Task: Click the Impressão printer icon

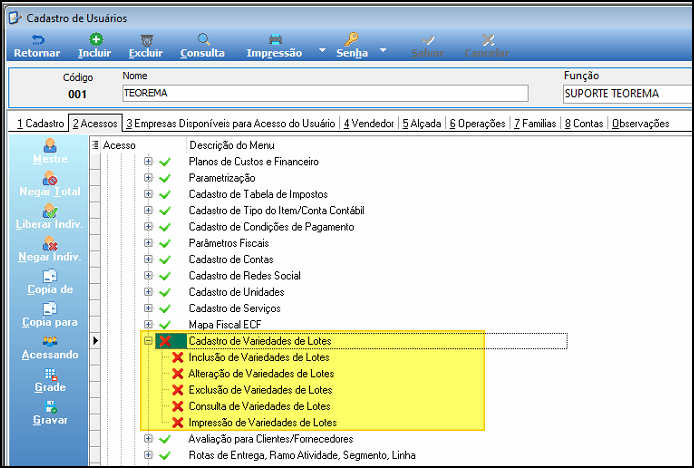Action: pos(275,39)
